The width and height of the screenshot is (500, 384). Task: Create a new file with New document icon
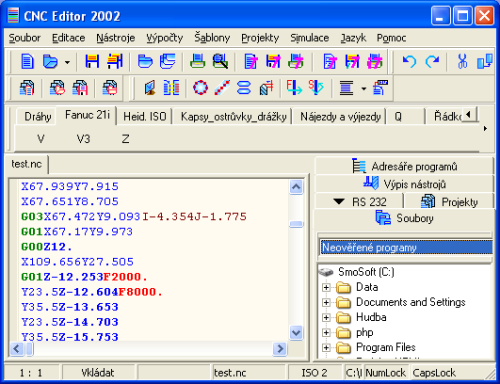[x=27, y=61]
